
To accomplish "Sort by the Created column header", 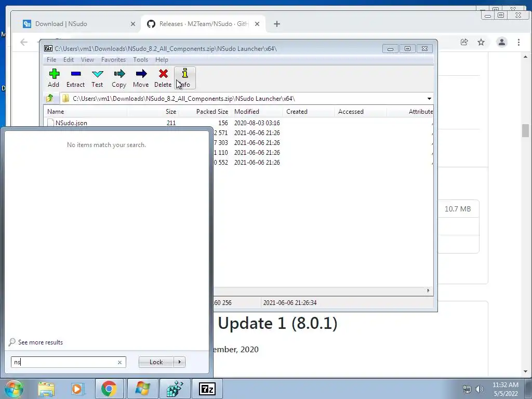I will point(309,112).
